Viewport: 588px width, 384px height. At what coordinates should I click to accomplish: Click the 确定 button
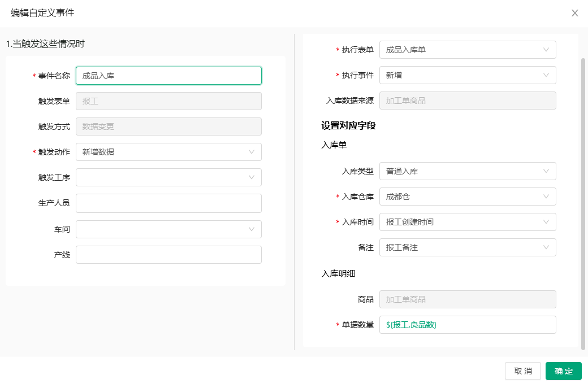click(563, 371)
